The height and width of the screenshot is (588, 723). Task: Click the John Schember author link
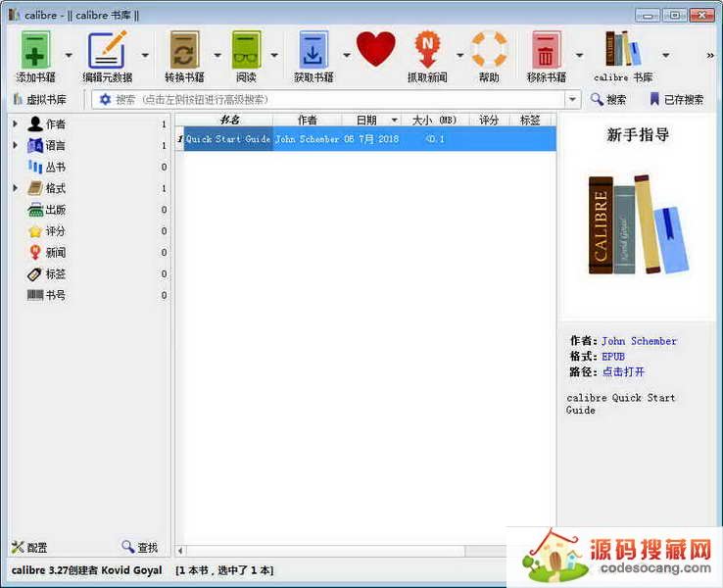639,341
